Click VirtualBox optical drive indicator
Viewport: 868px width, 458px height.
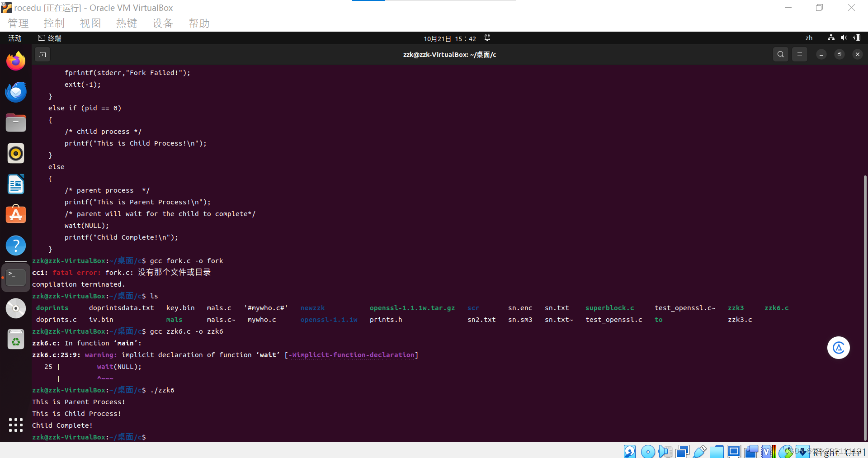(x=648, y=451)
